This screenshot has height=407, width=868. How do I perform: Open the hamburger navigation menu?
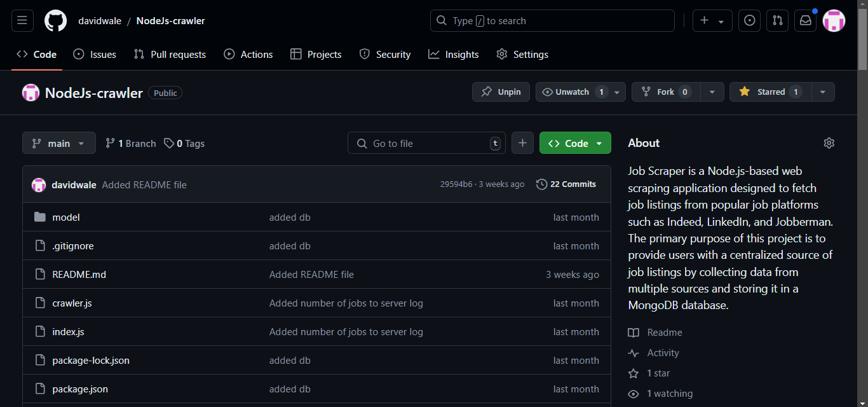point(22,21)
